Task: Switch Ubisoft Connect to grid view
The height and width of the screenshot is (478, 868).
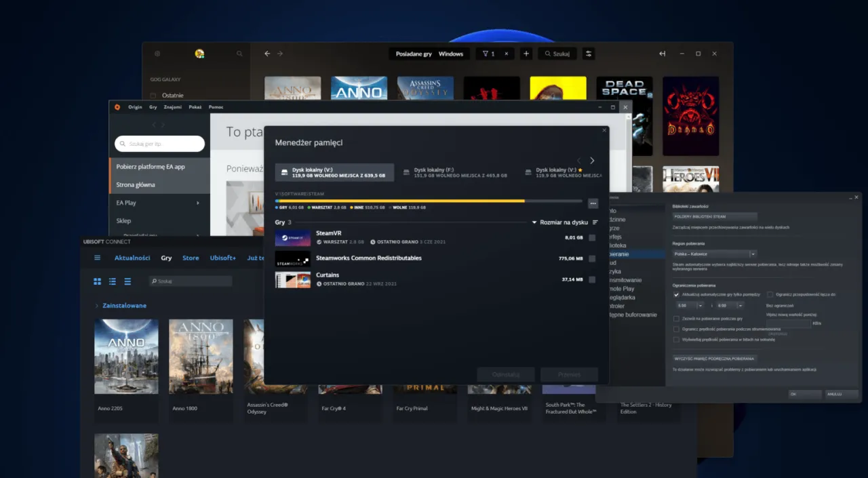Action: tap(97, 281)
